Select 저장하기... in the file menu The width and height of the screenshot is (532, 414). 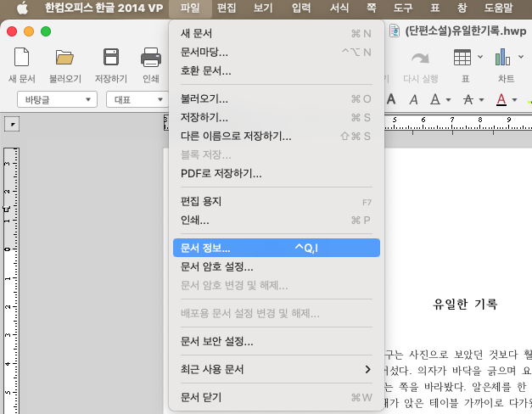coord(277,117)
